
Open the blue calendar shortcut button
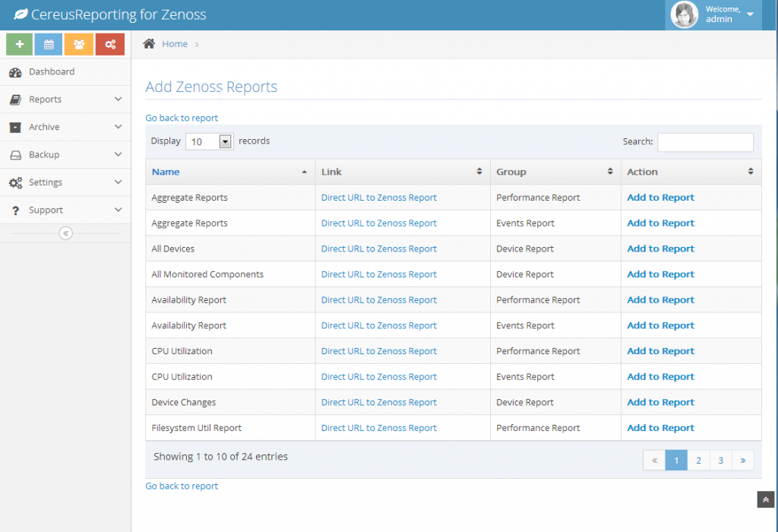coord(49,44)
